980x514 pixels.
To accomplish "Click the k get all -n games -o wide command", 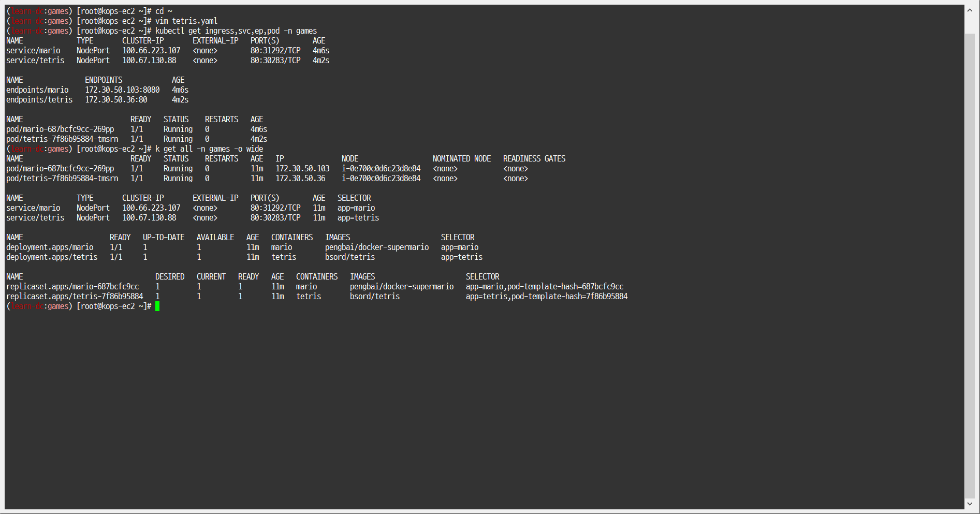I will 209,149.
